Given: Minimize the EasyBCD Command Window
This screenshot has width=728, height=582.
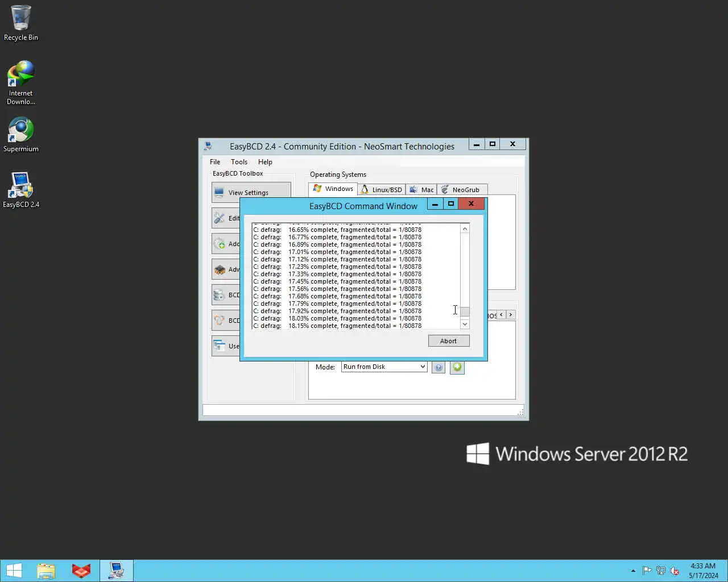Looking at the screenshot, I should [435, 204].
